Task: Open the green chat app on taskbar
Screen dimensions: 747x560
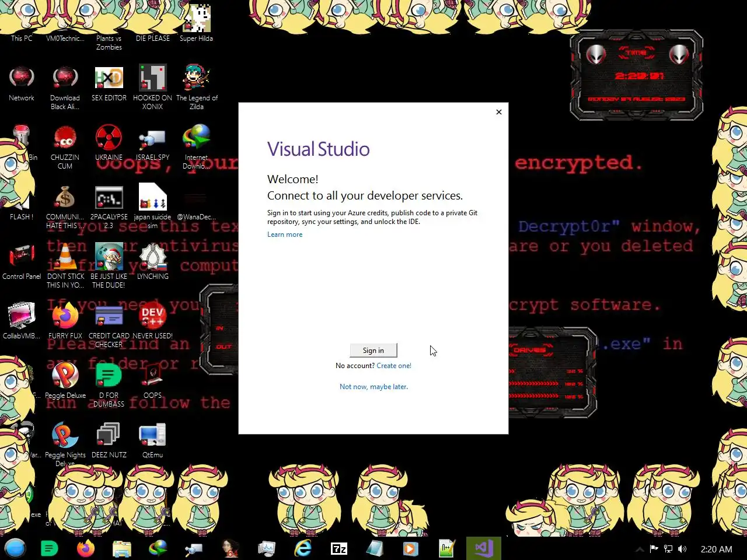Action: click(50, 548)
